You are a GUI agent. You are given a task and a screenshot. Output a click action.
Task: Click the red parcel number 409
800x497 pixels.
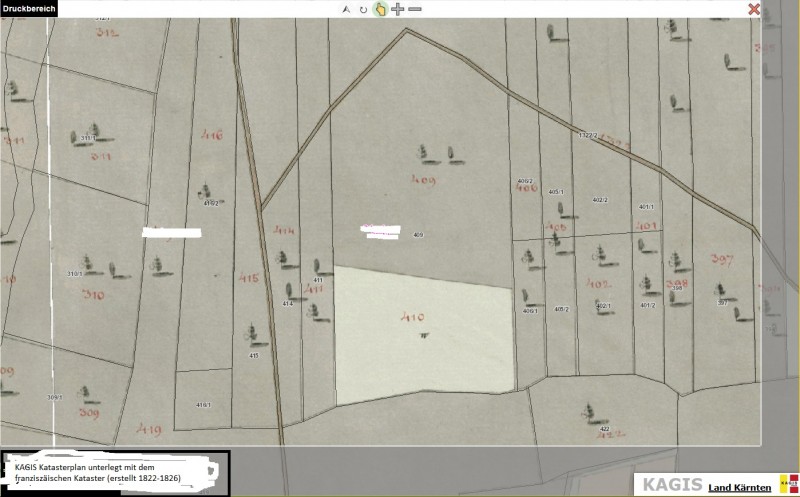click(424, 178)
